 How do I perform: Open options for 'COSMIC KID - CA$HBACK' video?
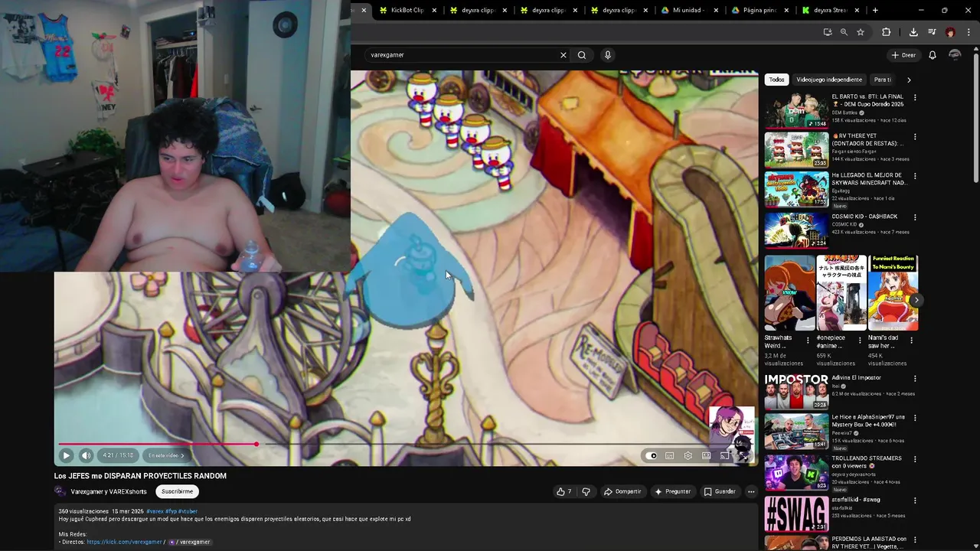[915, 217]
